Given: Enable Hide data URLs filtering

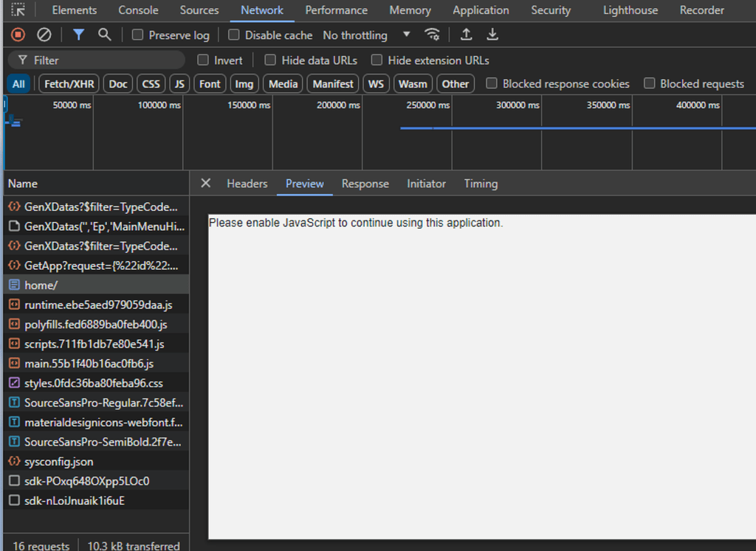Looking at the screenshot, I should (x=270, y=60).
